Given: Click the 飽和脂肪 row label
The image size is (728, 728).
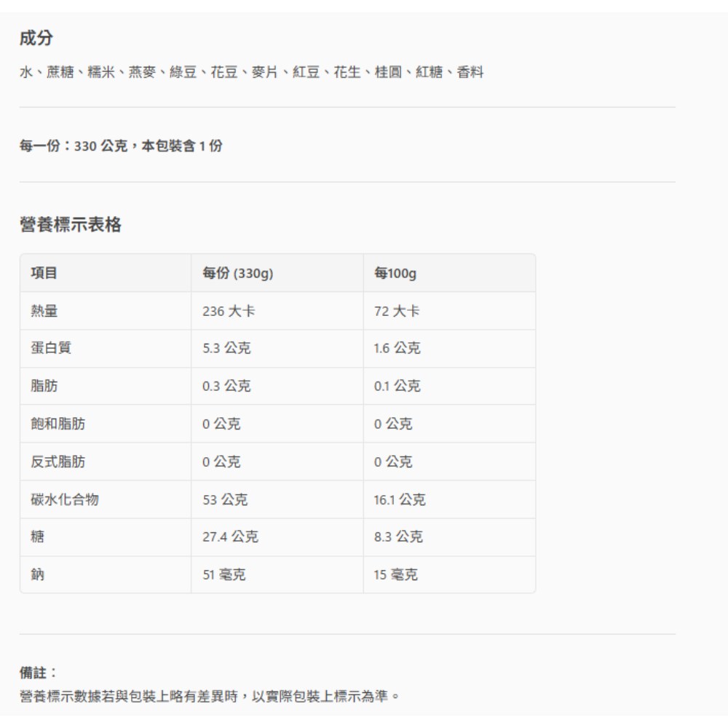Looking at the screenshot, I should click(x=58, y=424).
